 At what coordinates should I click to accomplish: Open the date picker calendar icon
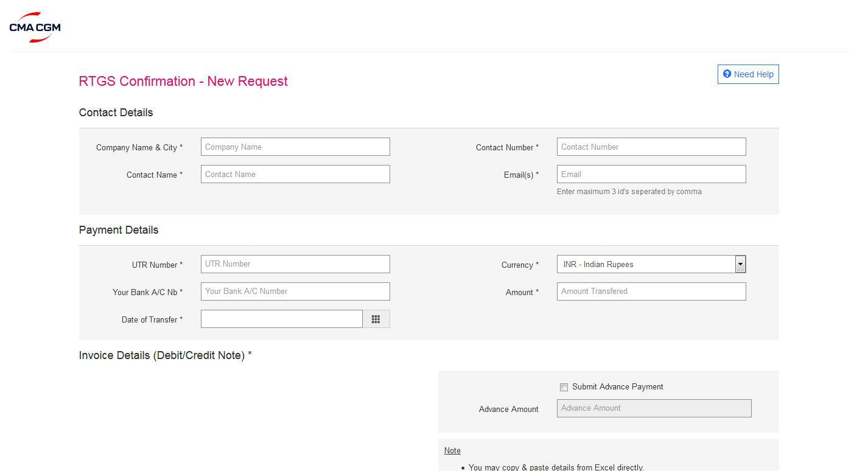point(376,319)
